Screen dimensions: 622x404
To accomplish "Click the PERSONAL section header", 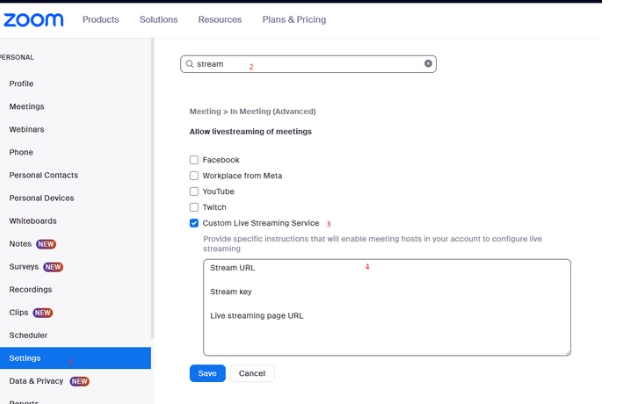I will tap(17, 58).
